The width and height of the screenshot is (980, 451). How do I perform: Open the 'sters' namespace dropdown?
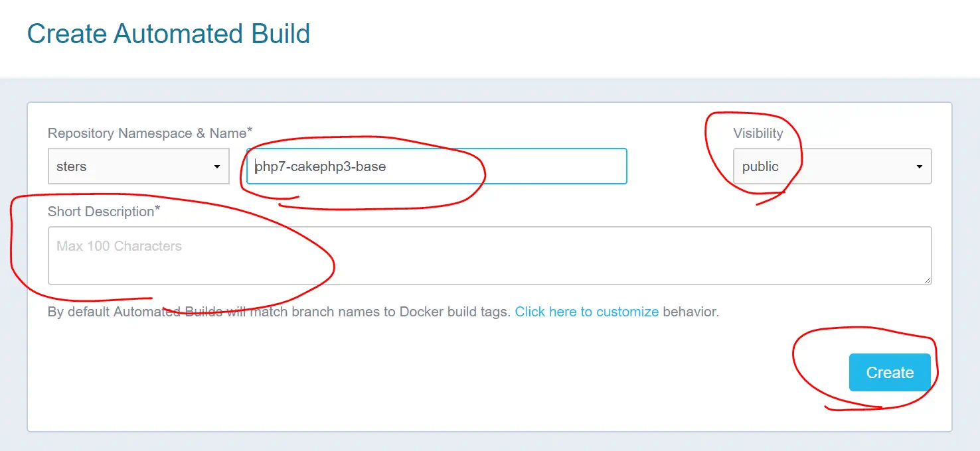[138, 166]
